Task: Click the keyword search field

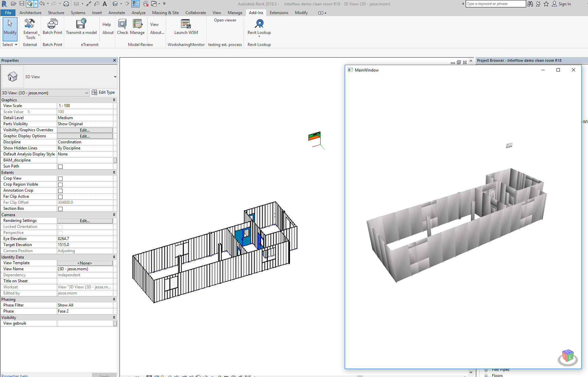Action: coord(496,4)
